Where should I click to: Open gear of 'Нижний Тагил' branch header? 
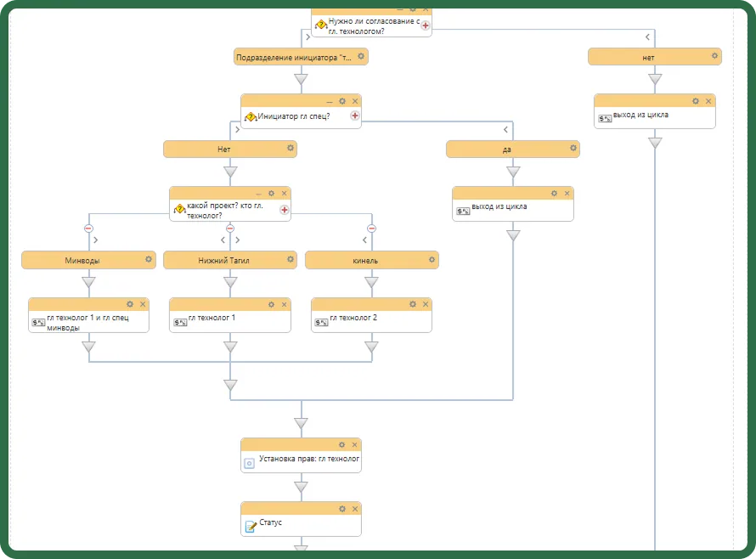[291, 259]
